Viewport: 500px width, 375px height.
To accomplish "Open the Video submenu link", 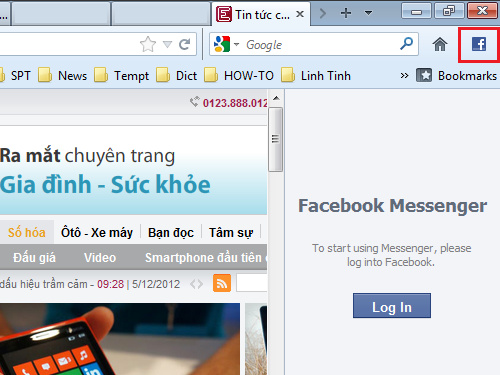I will [x=100, y=257].
